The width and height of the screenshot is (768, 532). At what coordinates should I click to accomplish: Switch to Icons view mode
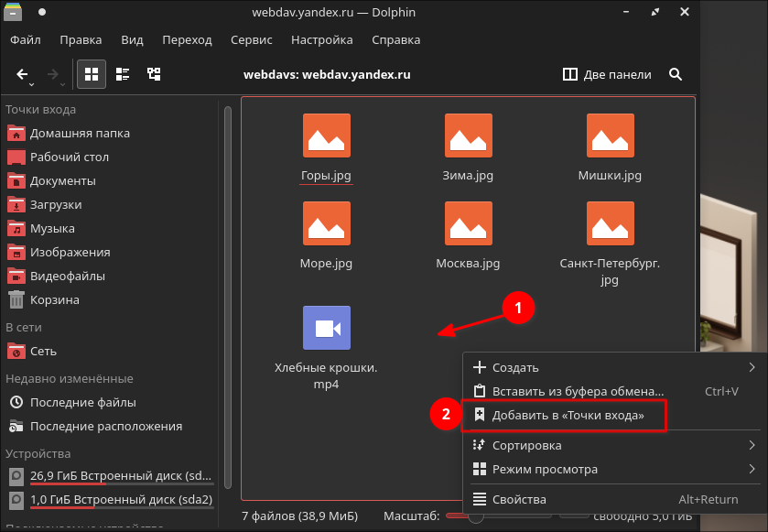(92, 74)
